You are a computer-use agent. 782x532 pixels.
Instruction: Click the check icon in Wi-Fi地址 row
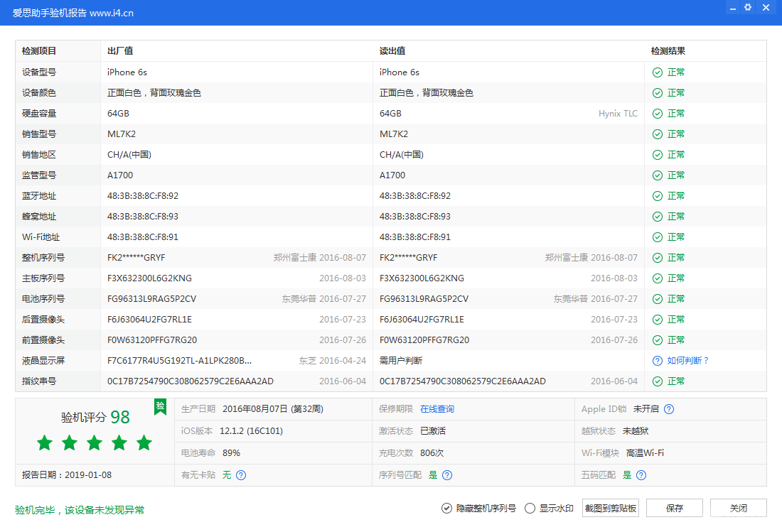coord(658,237)
